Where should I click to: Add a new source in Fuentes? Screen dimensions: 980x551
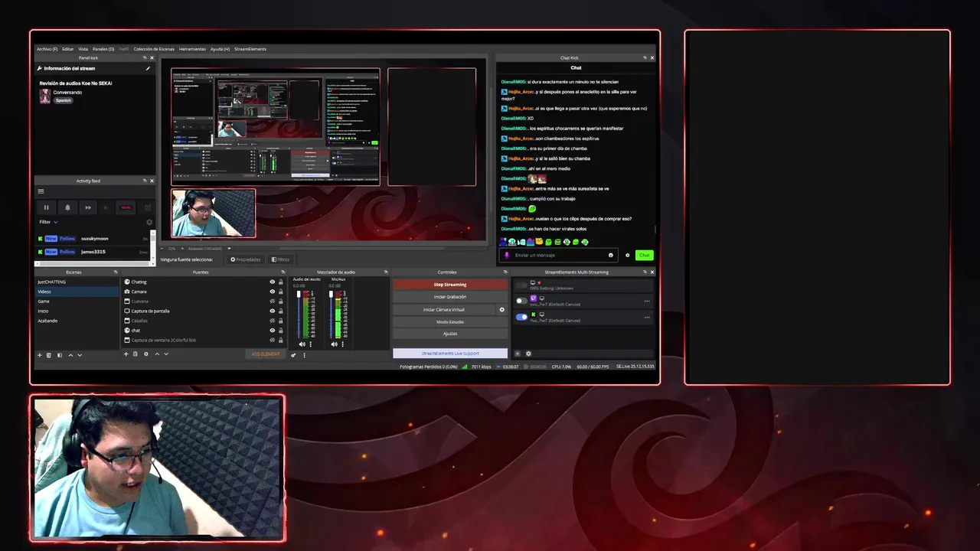[x=126, y=354]
